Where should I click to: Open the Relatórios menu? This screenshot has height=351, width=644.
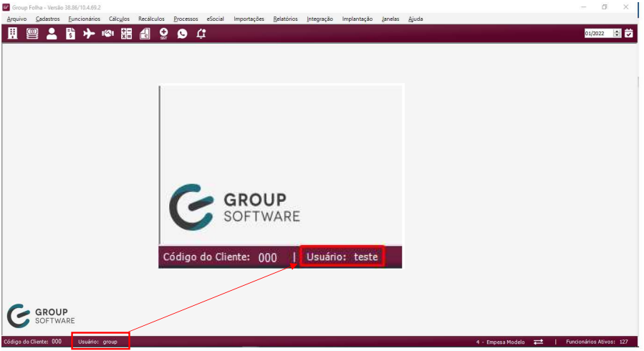[285, 19]
